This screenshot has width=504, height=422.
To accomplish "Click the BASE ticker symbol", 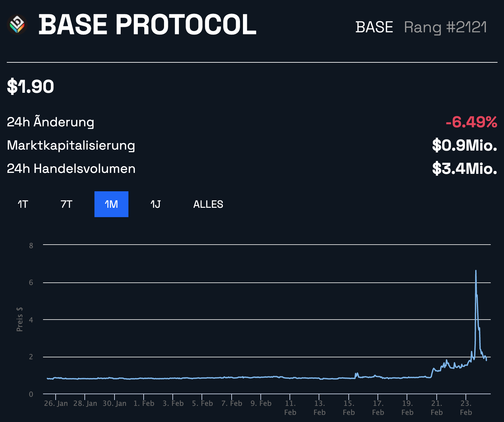I will 374,27.
